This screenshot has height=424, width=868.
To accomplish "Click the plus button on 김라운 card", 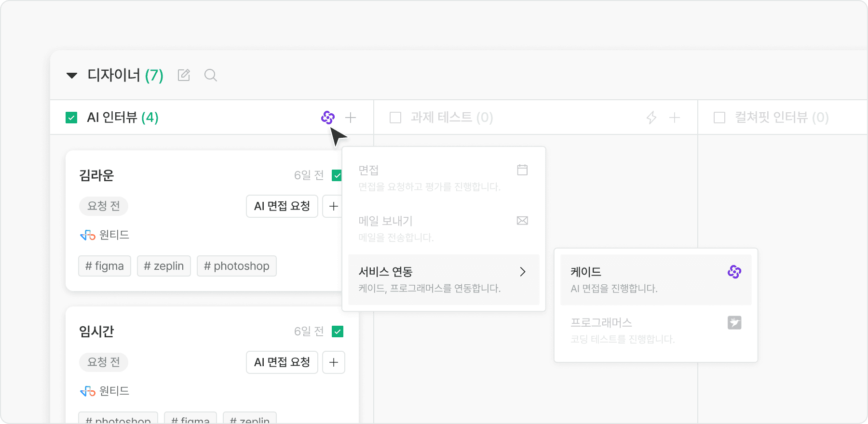I will tap(333, 206).
